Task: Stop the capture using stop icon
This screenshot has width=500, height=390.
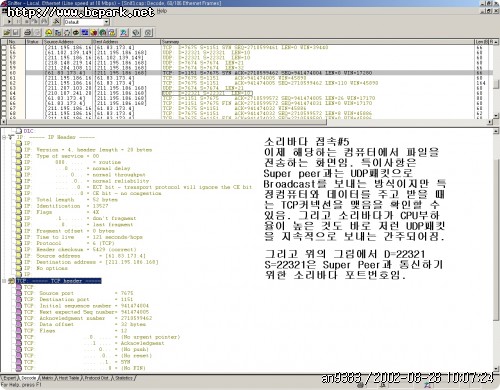Action: tap(27, 22)
